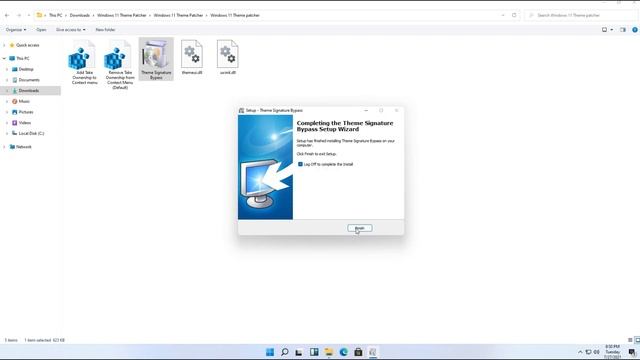
Task: Click the Explorer search box
Action: pos(581,16)
